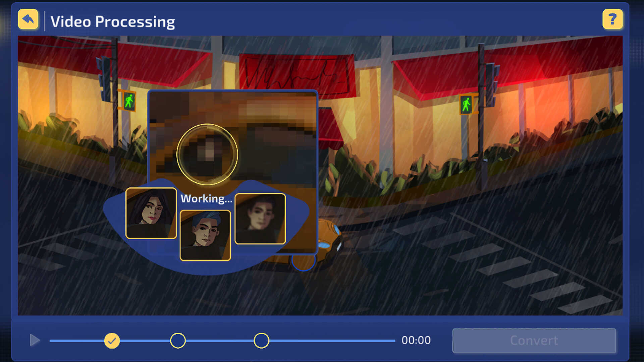644x362 pixels.
Task: Expand the video processing overlay panel
Action: tap(305, 263)
